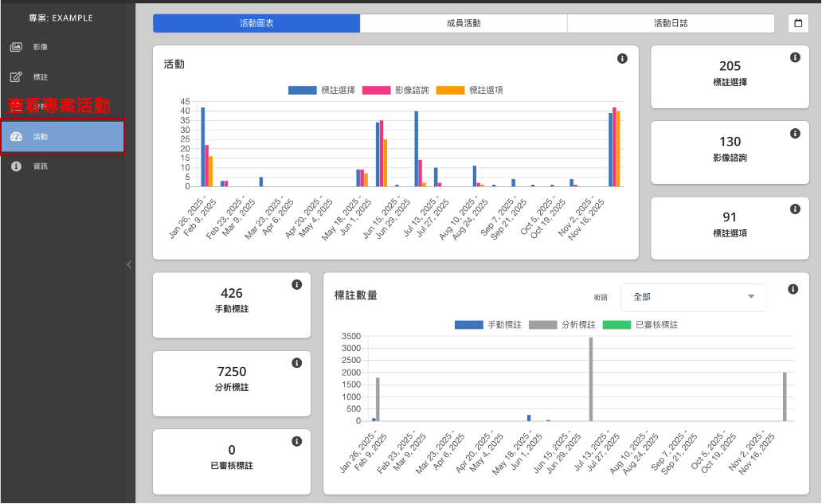Switch to the 成員活動 tab
Viewport: 822px width, 504px height.
463,23
